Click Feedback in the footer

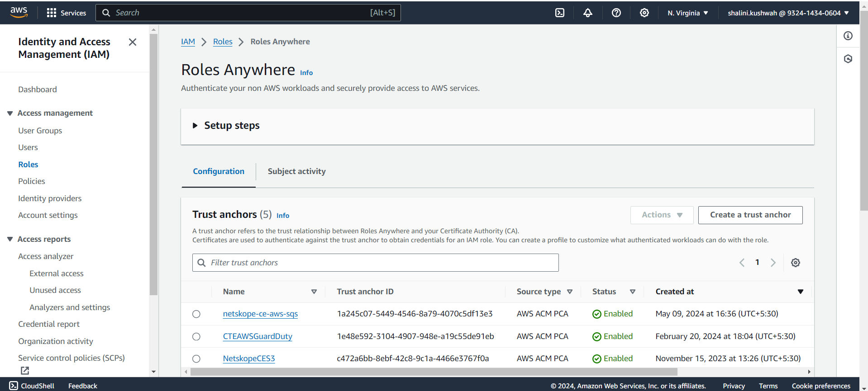pos(83,386)
